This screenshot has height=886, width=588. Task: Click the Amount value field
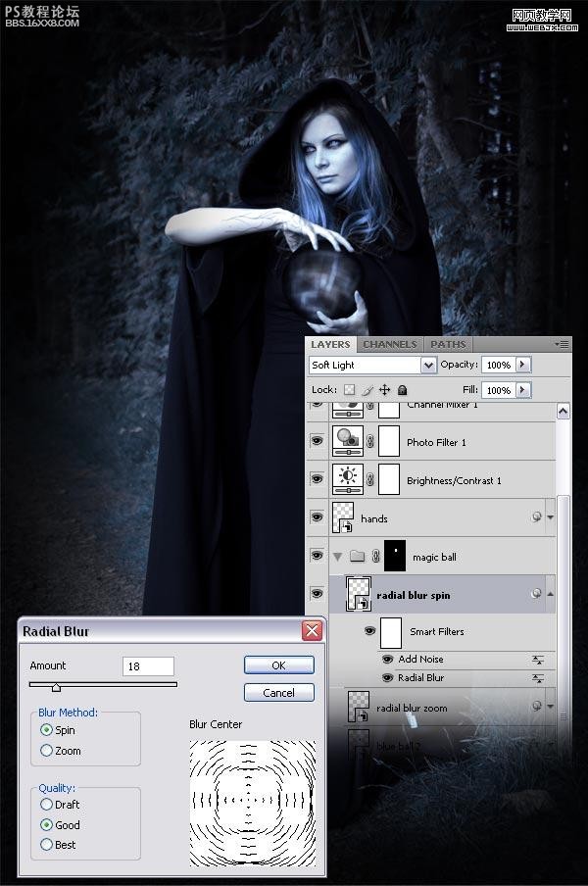[x=148, y=666]
